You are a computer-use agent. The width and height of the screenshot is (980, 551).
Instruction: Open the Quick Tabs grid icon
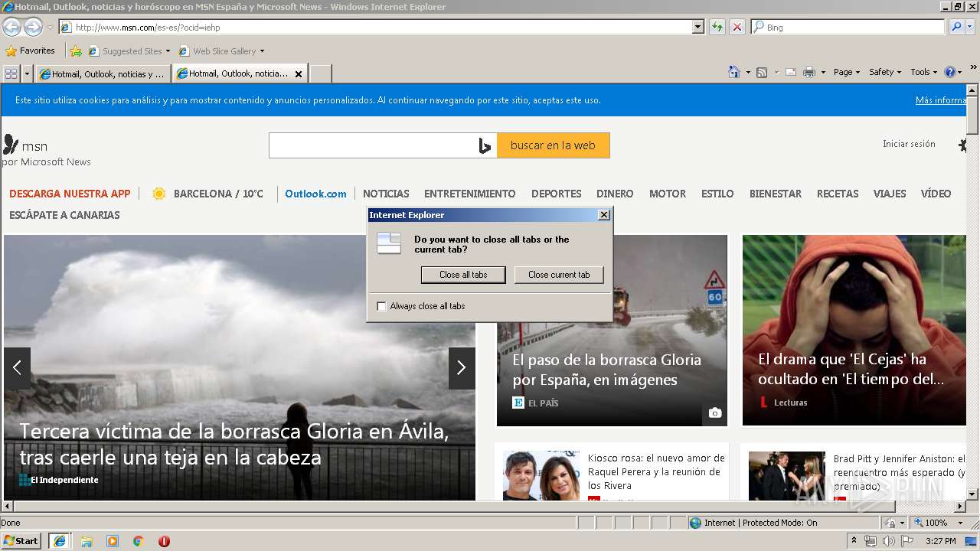11,73
